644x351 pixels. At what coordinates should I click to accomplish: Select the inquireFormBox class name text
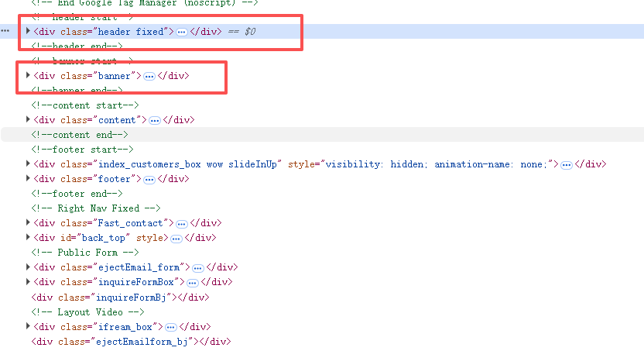pos(135,283)
